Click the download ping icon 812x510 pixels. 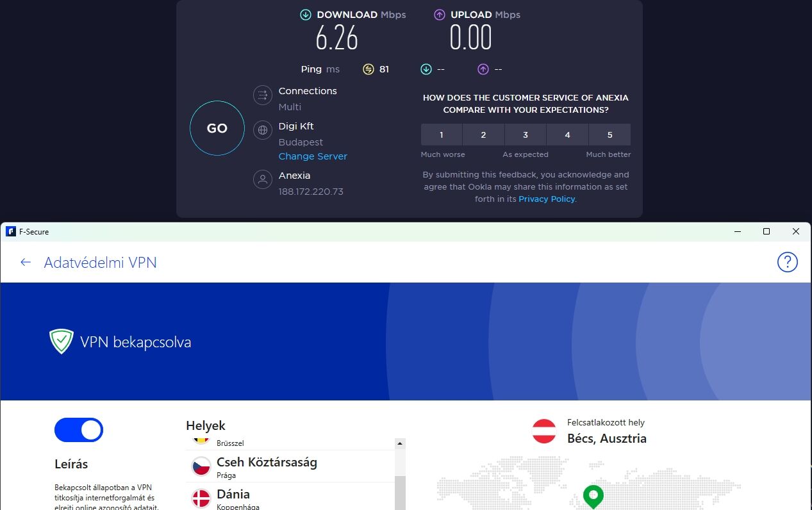[x=426, y=69]
